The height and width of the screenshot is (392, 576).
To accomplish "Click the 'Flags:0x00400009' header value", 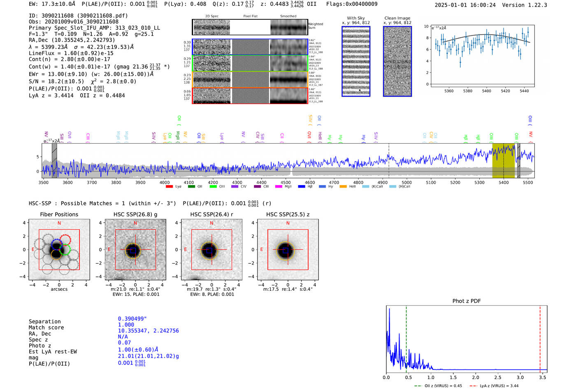I will [352, 4].
